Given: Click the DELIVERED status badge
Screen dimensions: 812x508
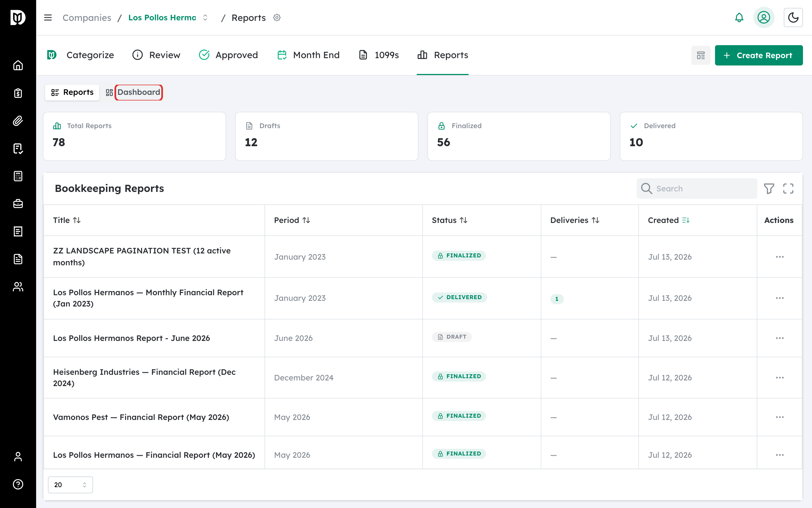Looking at the screenshot, I should 459,297.
